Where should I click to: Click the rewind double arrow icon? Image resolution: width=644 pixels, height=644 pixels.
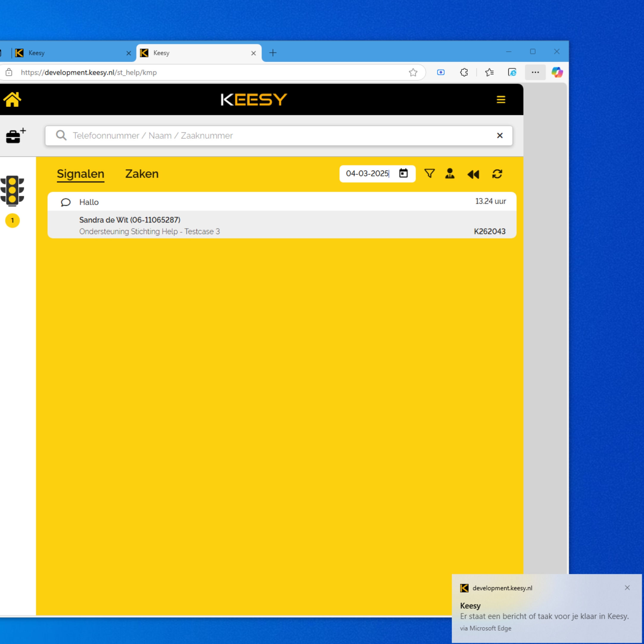pos(473,174)
